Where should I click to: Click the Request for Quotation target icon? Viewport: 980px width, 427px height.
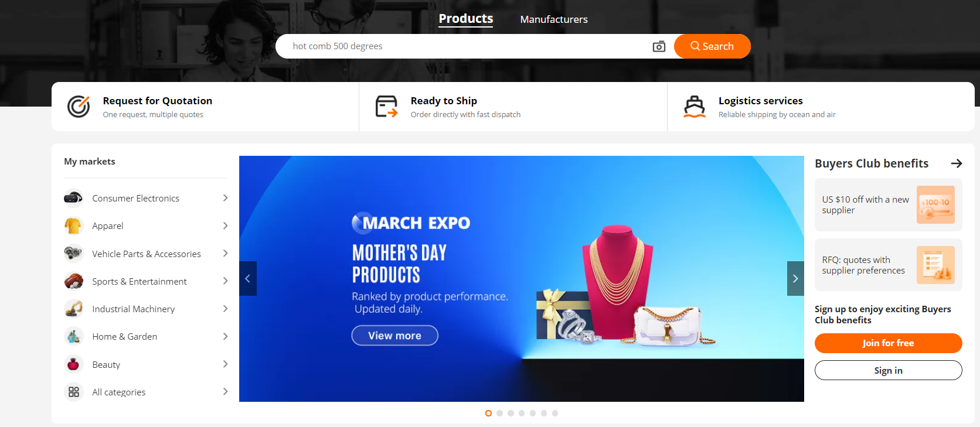(79, 107)
